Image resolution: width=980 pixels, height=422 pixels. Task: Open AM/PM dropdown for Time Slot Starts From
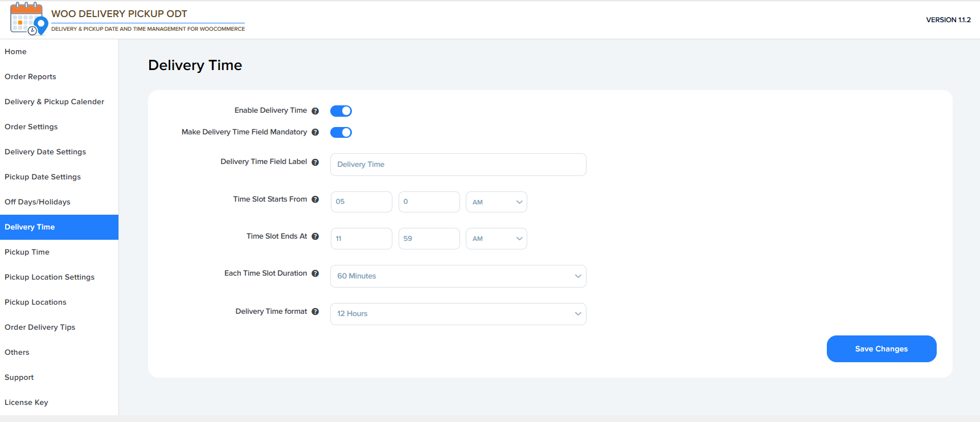pyautogui.click(x=496, y=202)
